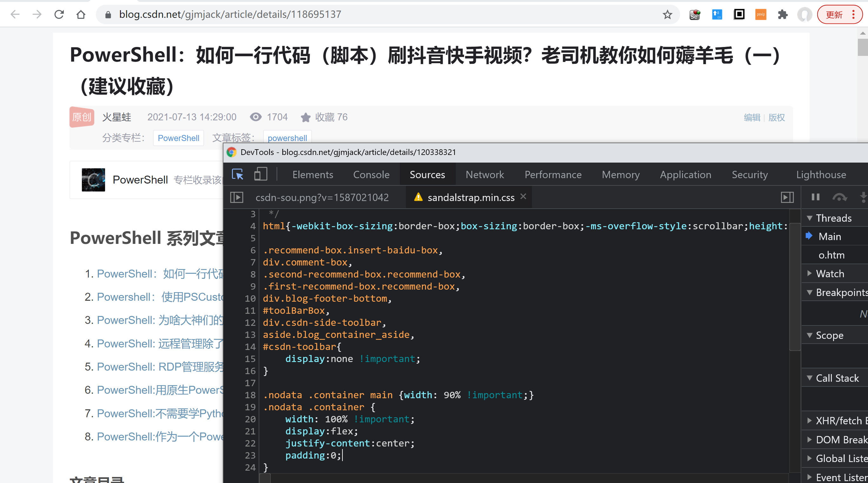Open the Security tab
This screenshot has height=483, width=868.
point(749,175)
